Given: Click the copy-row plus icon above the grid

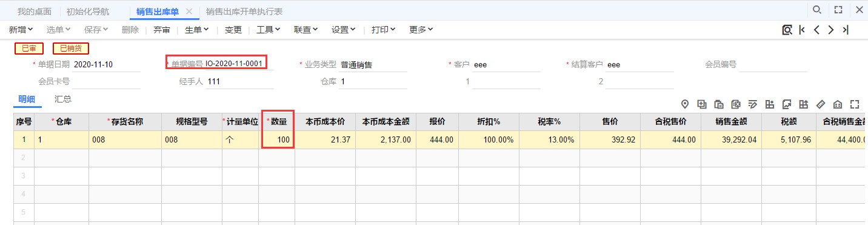Looking at the screenshot, I should point(703,104).
